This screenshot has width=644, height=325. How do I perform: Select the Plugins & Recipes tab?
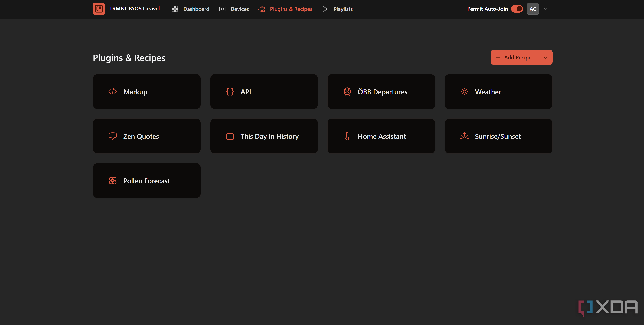click(x=285, y=9)
